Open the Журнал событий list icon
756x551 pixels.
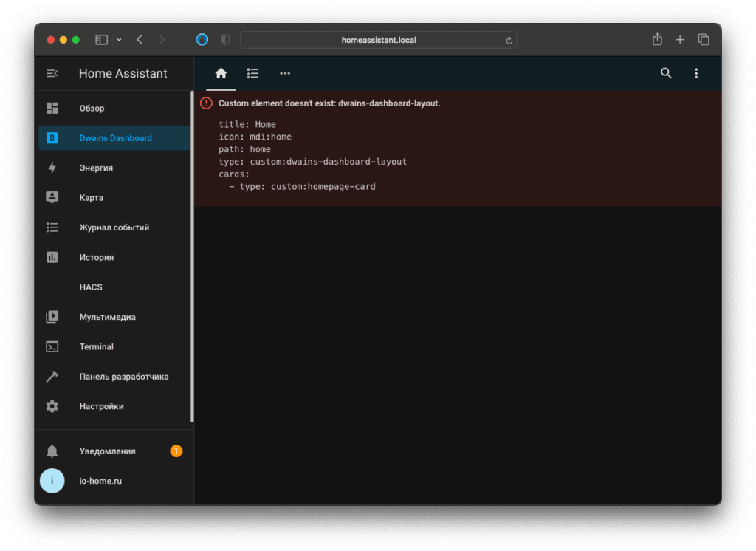tap(52, 227)
